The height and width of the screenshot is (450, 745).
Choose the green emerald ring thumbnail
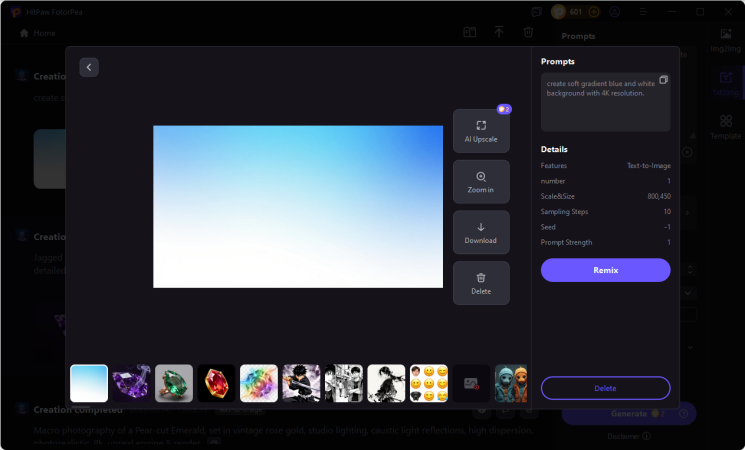point(174,383)
